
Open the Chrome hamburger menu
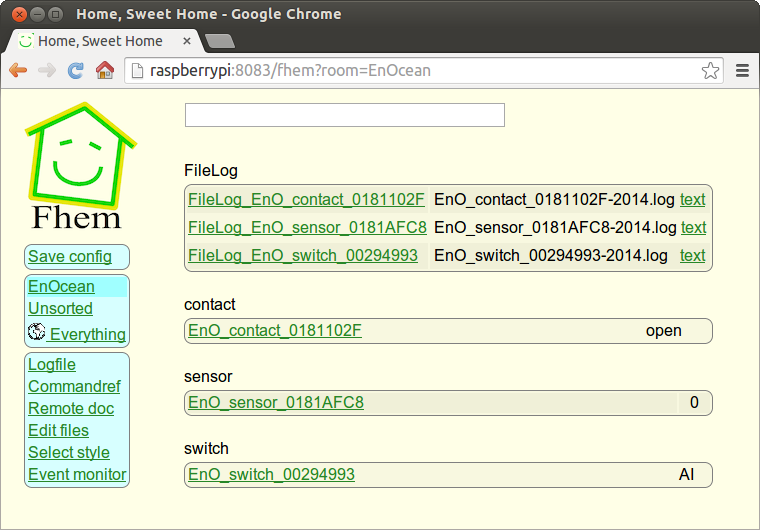tap(743, 70)
